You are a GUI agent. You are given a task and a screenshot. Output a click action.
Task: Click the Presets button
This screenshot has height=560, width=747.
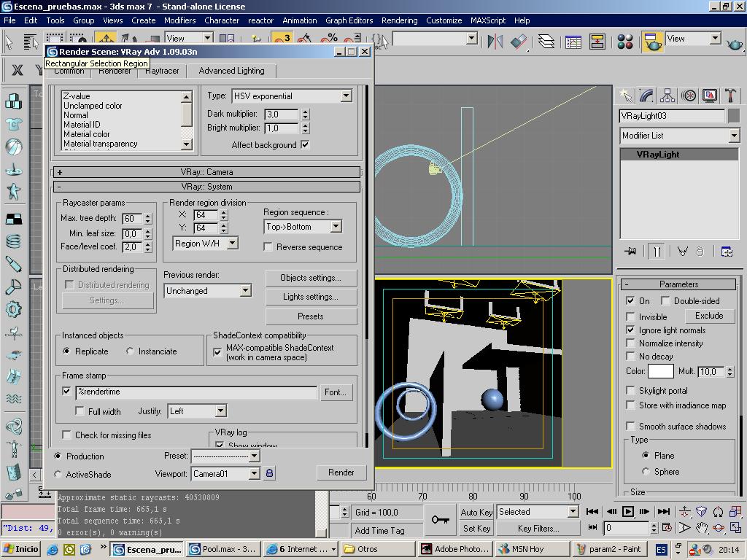click(311, 316)
